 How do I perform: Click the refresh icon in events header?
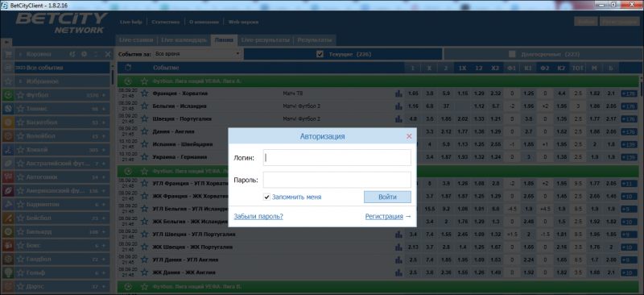(x=128, y=68)
